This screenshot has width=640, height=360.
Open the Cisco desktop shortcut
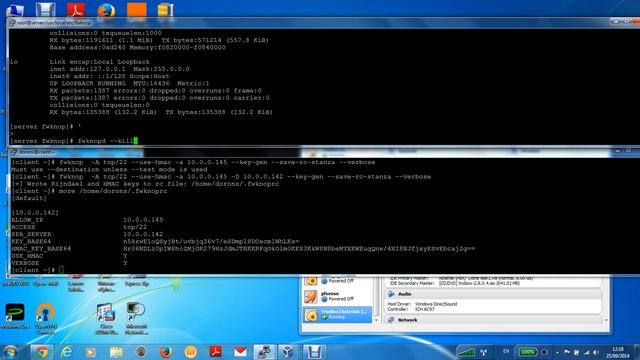pyautogui.click(x=106, y=319)
